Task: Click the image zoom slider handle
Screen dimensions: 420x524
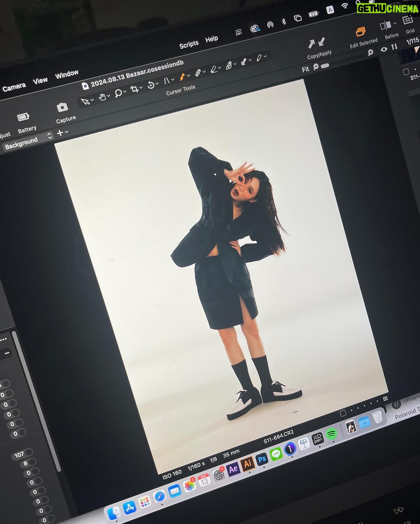Action: [x=325, y=66]
